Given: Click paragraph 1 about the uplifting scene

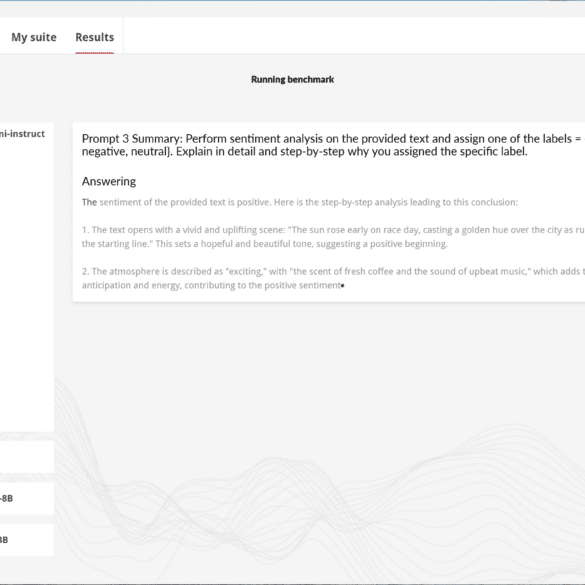Looking at the screenshot, I should pyautogui.click(x=333, y=237).
